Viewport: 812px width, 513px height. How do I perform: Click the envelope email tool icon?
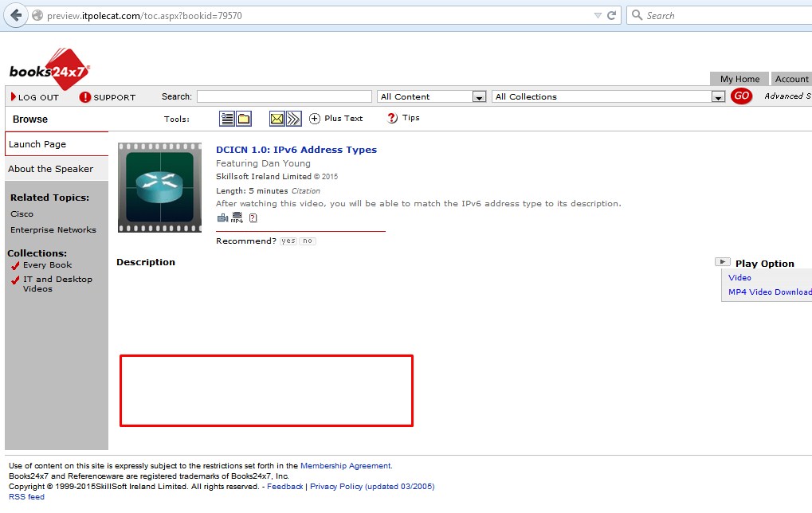click(x=277, y=119)
